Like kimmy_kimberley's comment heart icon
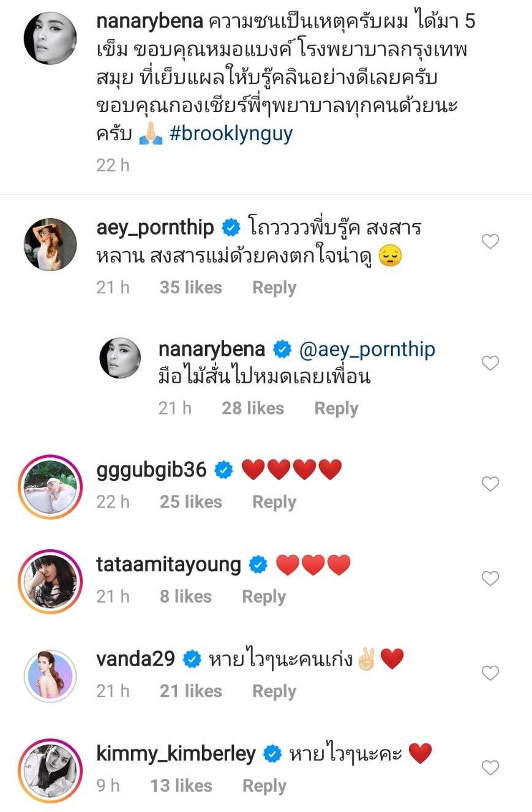This screenshot has height=812, width=532. pos(490,768)
